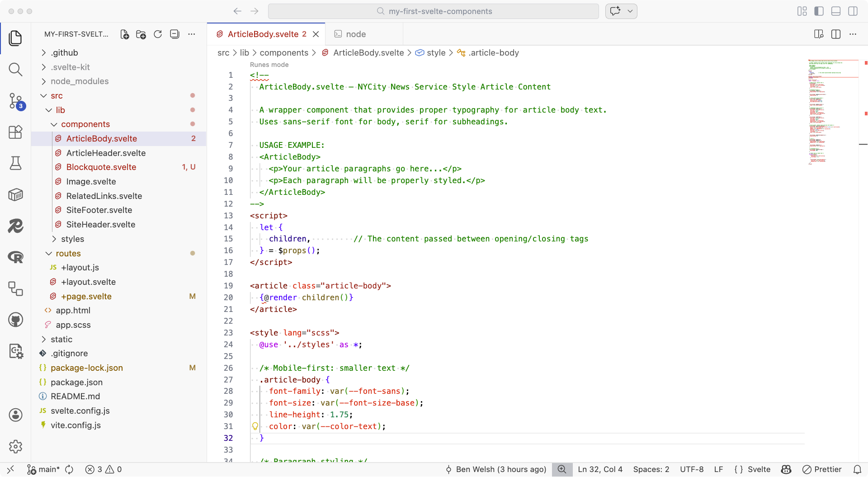Customize layout icon in title bar
Image resolution: width=868 pixels, height=477 pixels.
click(x=802, y=11)
